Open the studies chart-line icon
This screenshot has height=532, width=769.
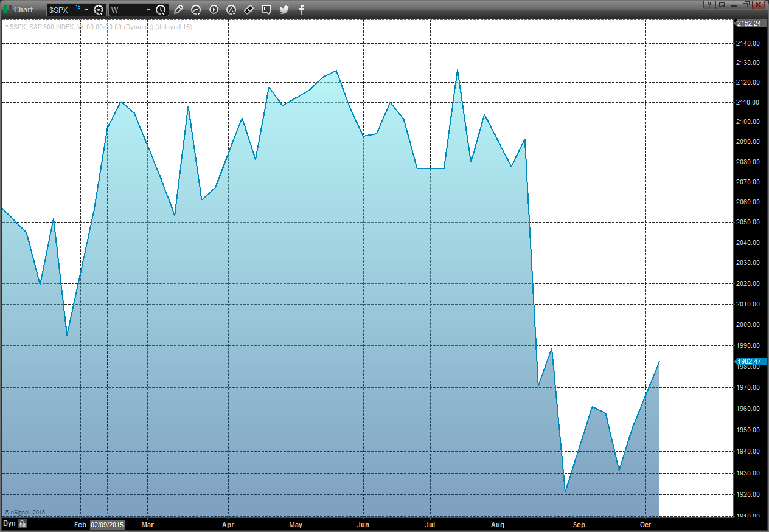[x=196, y=10]
